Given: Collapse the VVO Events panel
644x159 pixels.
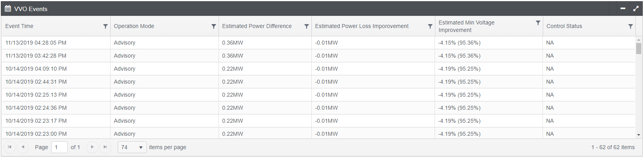Looking at the screenshot, I should click(623, 8).
